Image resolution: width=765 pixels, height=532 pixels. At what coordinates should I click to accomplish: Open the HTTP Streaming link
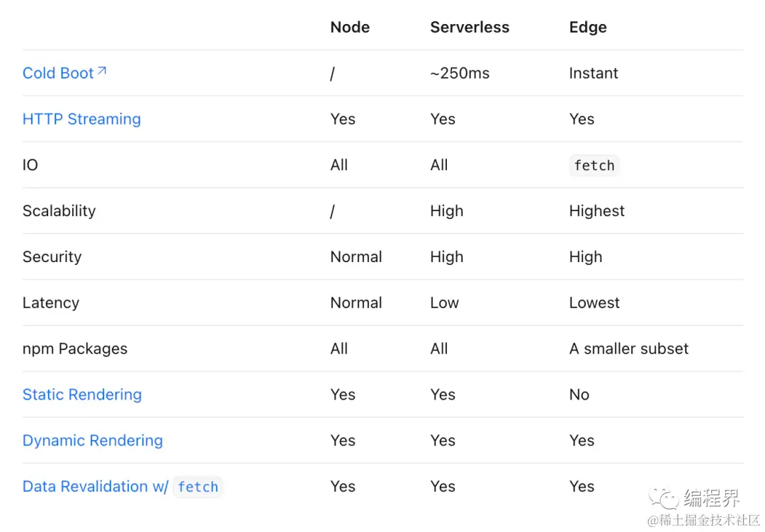tap(81, 119)
